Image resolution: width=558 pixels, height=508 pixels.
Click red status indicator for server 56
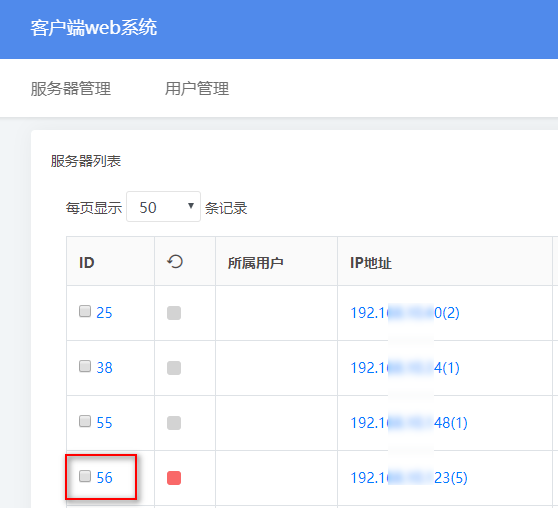174,478
